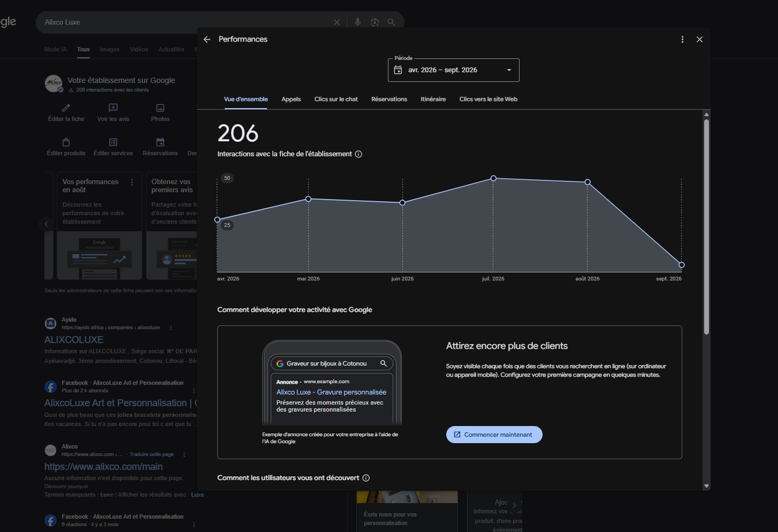Click the Éditer la fiche pencil icon

point(66,108)
